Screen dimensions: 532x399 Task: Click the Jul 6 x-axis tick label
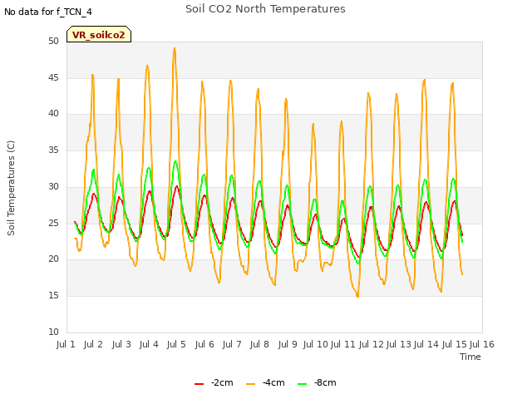click(x=204, y=344)
